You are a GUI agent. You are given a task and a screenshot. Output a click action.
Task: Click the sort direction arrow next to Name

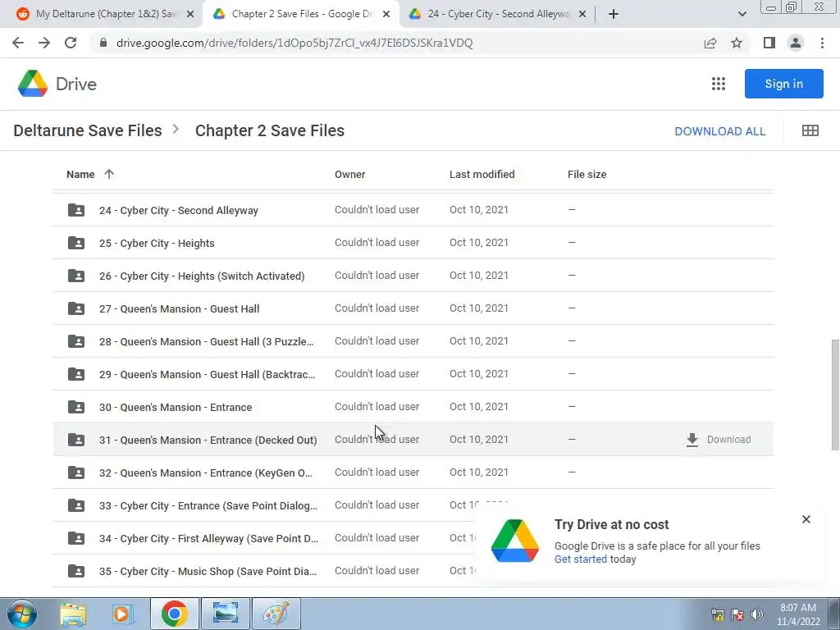click(109, 174)
